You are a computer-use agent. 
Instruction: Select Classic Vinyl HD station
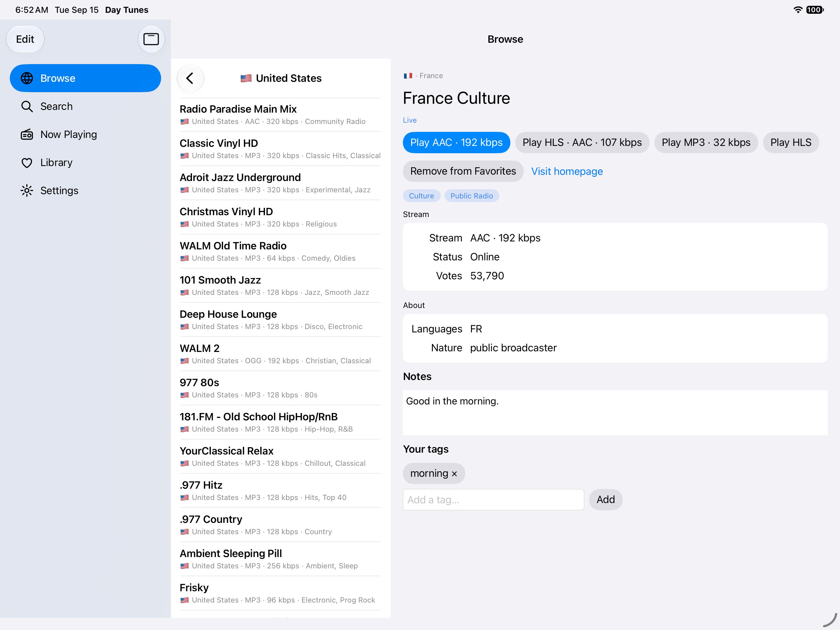pos(280,149)
